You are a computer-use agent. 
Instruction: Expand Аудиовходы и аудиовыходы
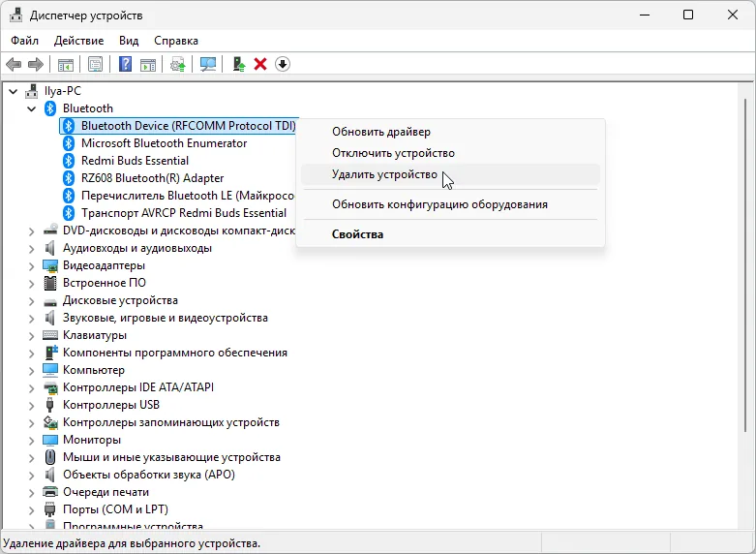pos(31,248)
